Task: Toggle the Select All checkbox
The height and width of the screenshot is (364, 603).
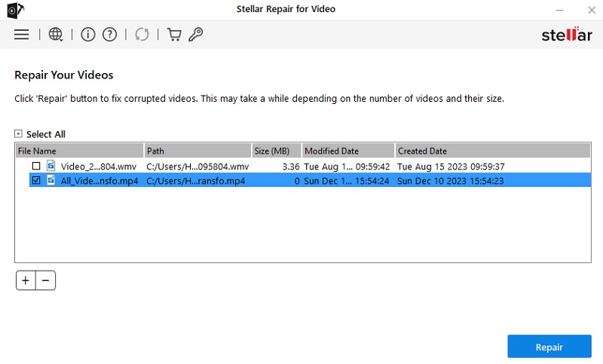Action: (x=18, y=133)
